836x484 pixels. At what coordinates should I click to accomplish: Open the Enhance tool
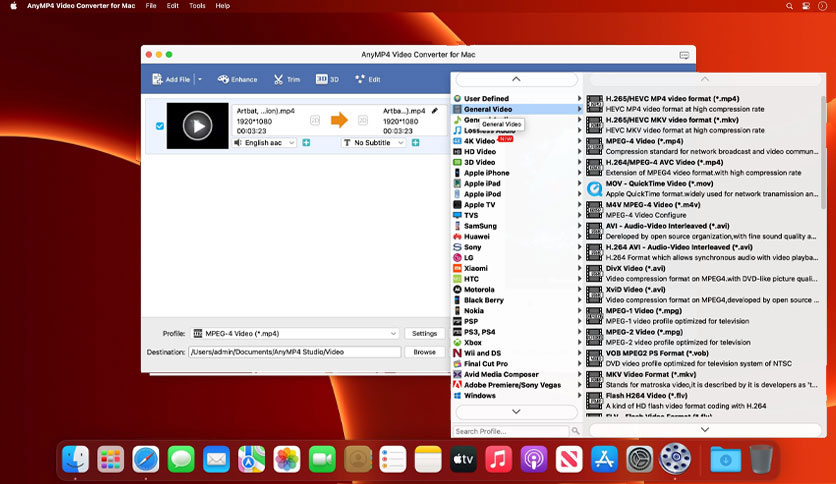(237, 79)
